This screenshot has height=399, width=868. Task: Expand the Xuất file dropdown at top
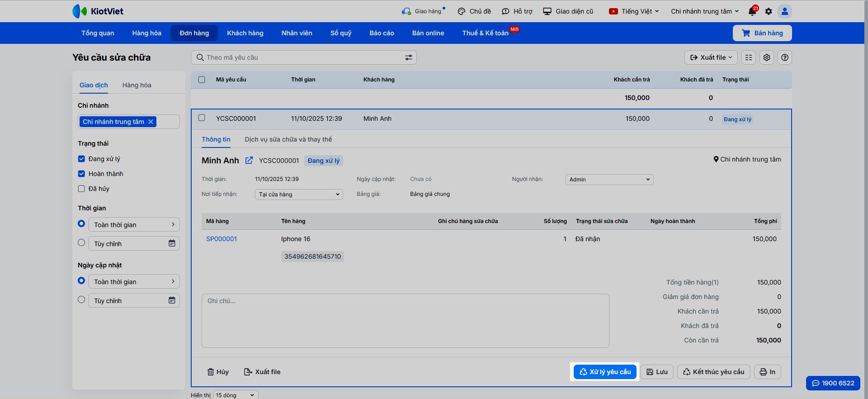point(711,57)
